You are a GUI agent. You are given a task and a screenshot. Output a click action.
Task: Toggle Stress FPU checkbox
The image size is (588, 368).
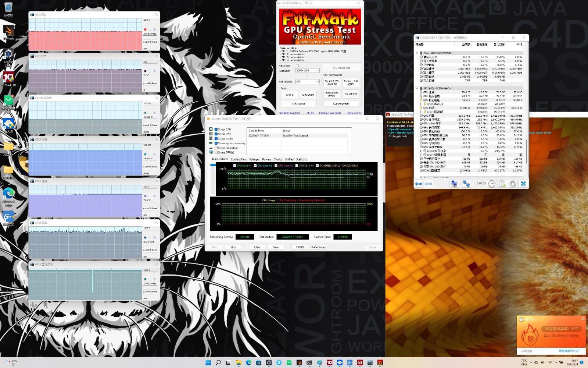pyautogui.click(x=216, y=134)
